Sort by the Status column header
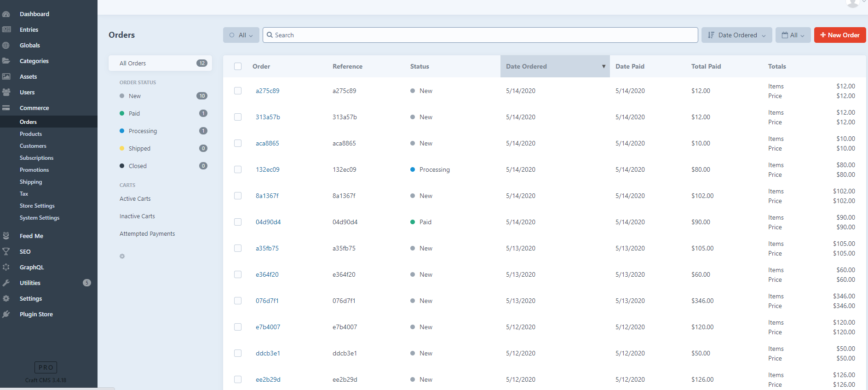This screenshot has width=868, height=390. pyautogui.click(x=420, y=66)
